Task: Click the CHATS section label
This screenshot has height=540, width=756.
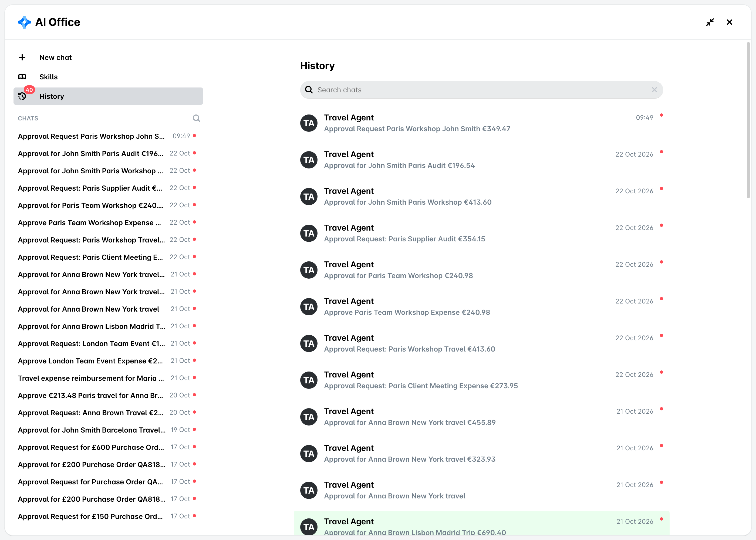Action: [x=28, y=118]
